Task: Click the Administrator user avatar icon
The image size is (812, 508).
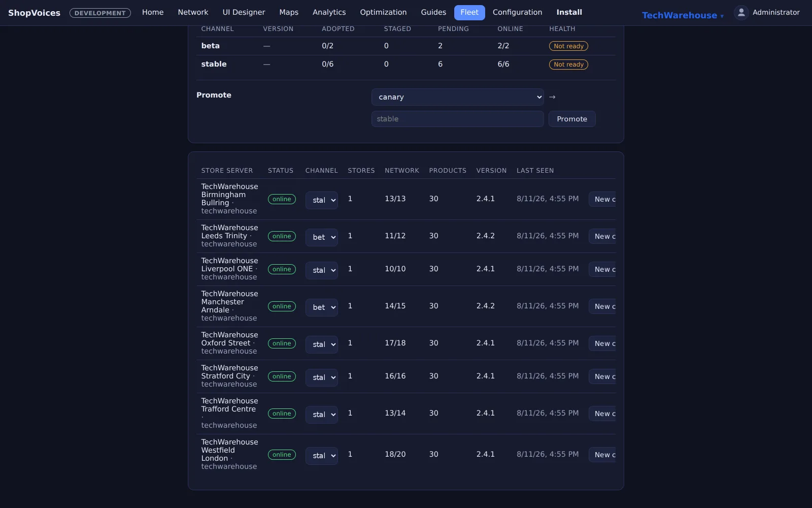Action: pos(741,12)
